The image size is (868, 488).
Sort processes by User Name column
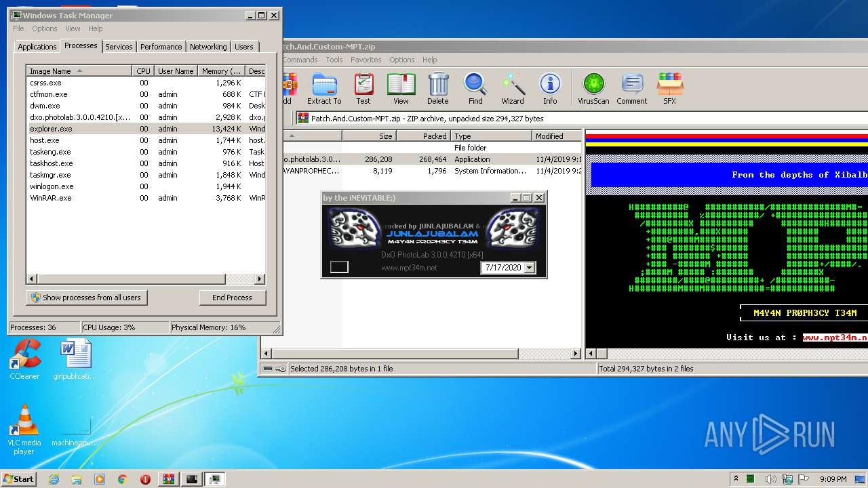click(x=176, y=70)
